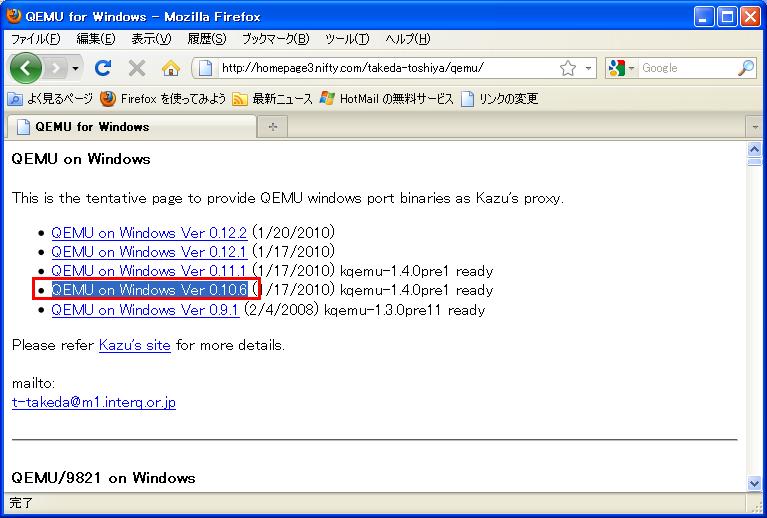Open the 表示(V) menu
Image resolution: width=767 pixels, height=518 pixels.
(x=151, y=39)
